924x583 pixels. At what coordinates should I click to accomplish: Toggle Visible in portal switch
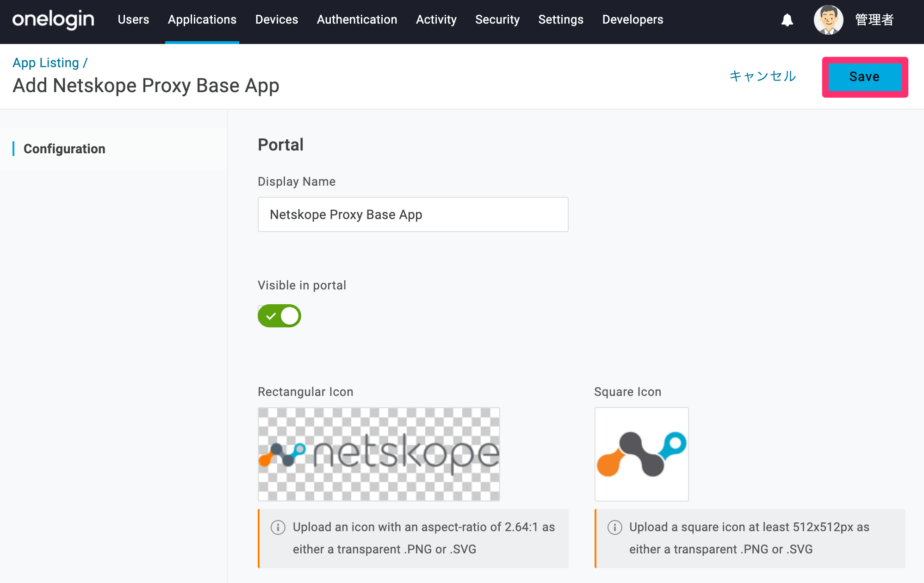(x=279, y=316)
